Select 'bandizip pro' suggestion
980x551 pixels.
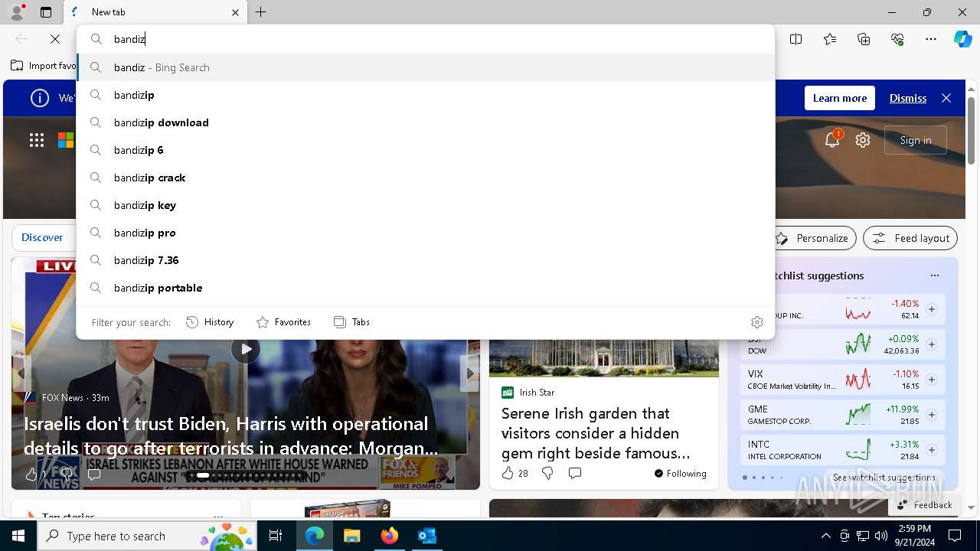[x=426, y=233]
